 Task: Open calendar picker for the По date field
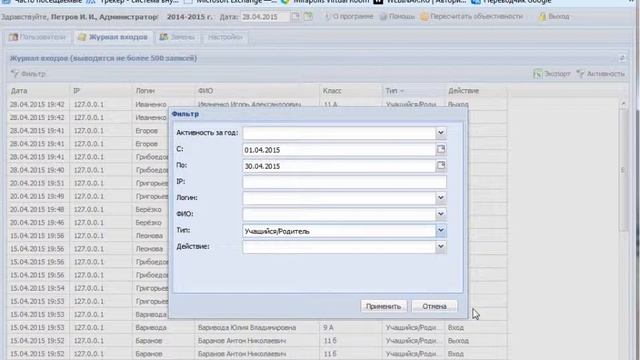(x=441, y=166)
